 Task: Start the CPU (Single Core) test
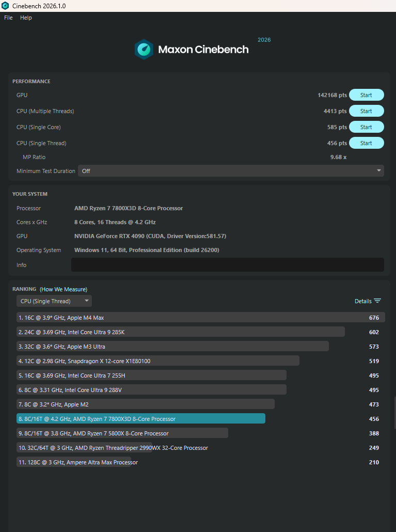coord(367,127)
